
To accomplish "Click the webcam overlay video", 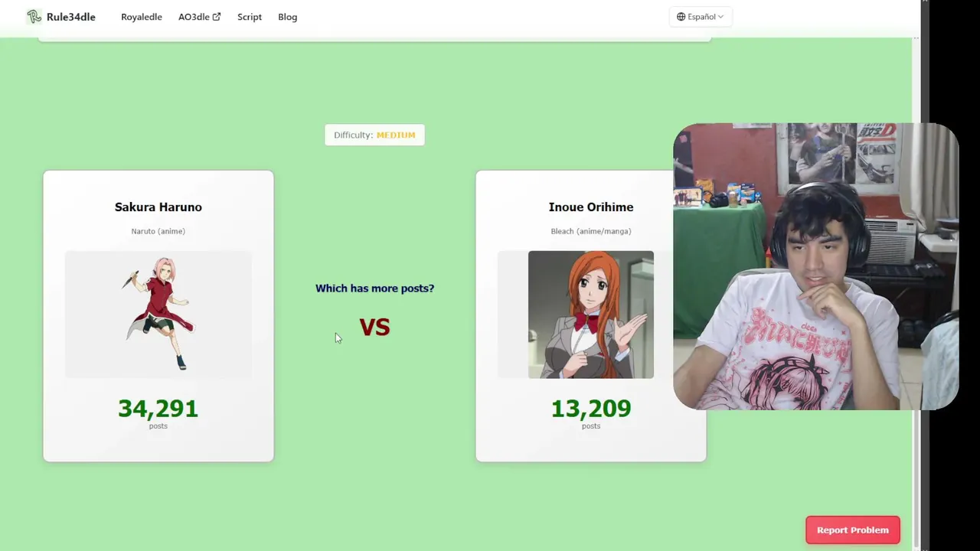I will pyautogui.click(x=816, y=266).
